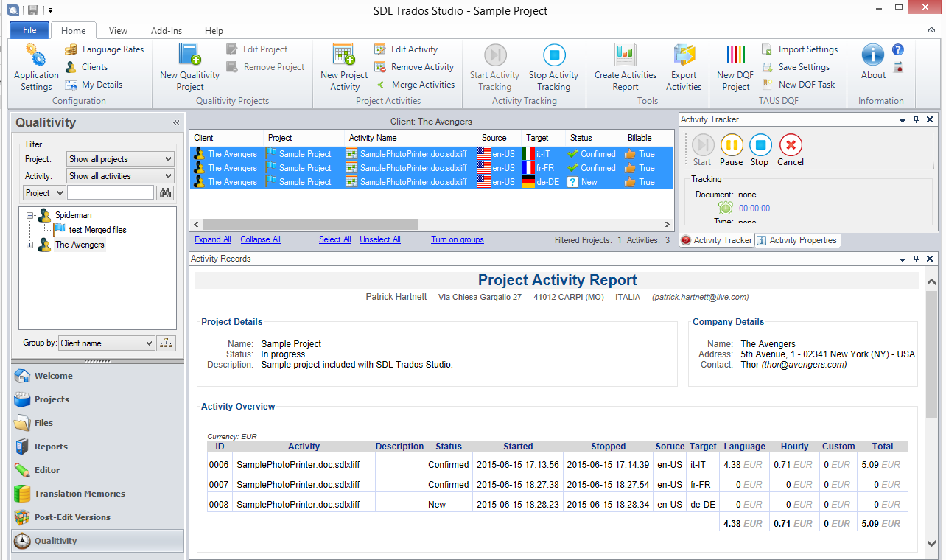946x560 pixels.
Task: Click the Unselect All link
Action: (x=380, y=239)
